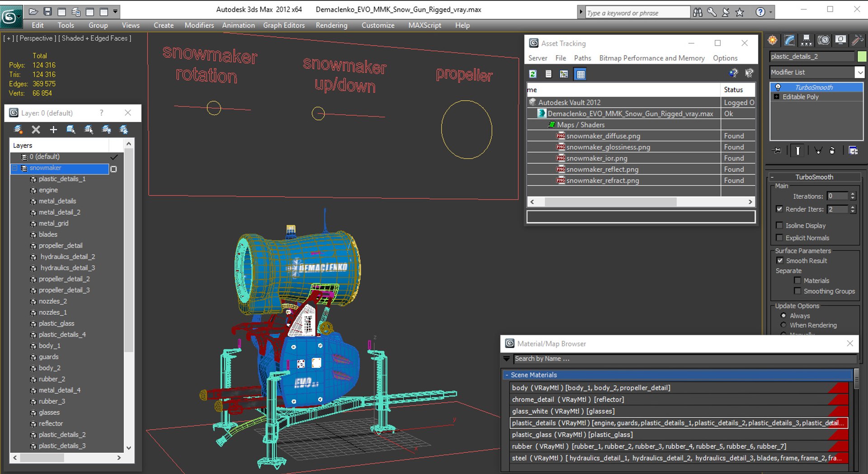Click the Hide/Unhide All Layers icon
This screenshot has width=868, height=474.
(106, 130)
